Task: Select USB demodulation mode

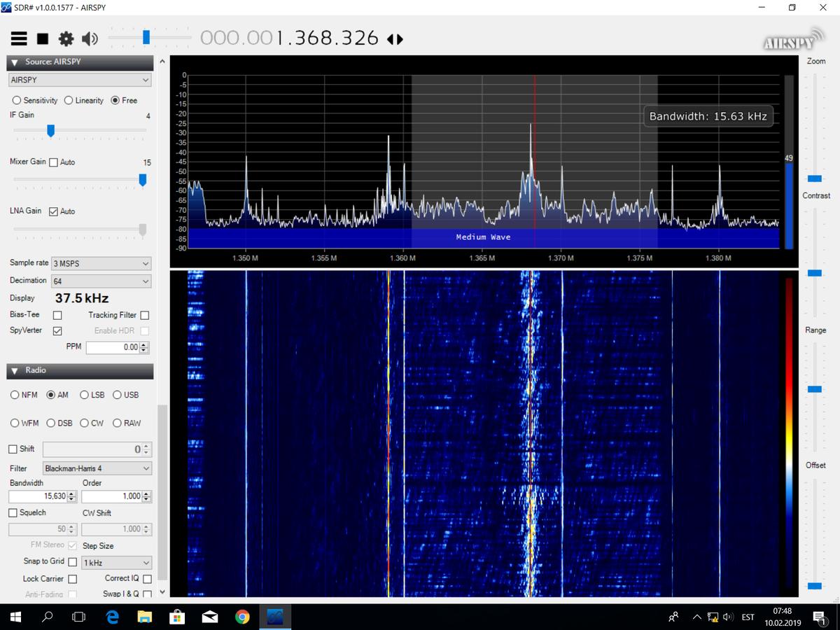Action: (x=117, y=395)
